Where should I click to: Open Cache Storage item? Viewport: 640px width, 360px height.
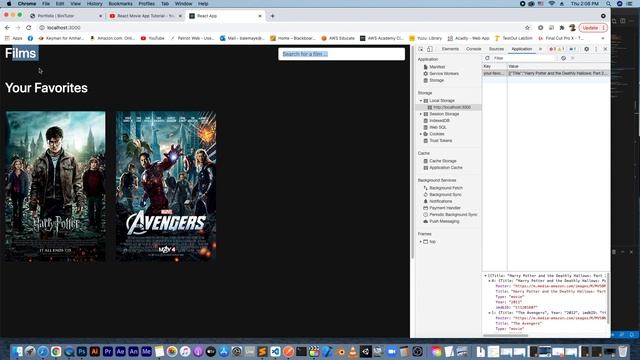(442, 161)
